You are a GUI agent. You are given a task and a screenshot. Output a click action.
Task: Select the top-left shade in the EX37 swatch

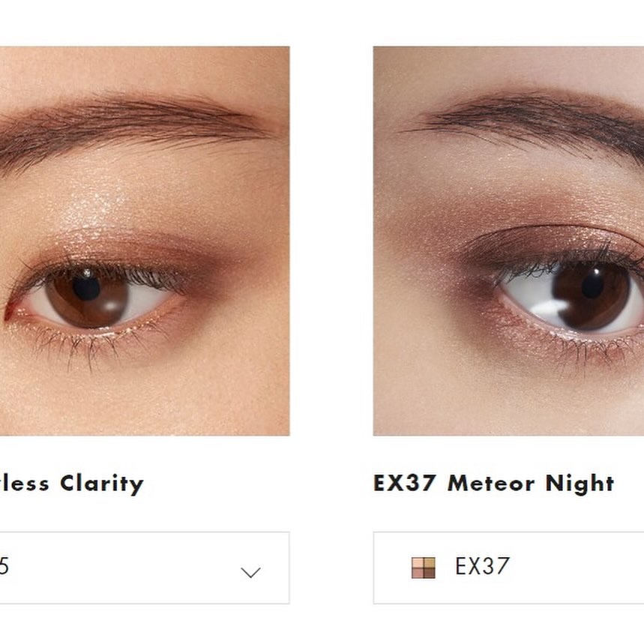pos(418,562)
